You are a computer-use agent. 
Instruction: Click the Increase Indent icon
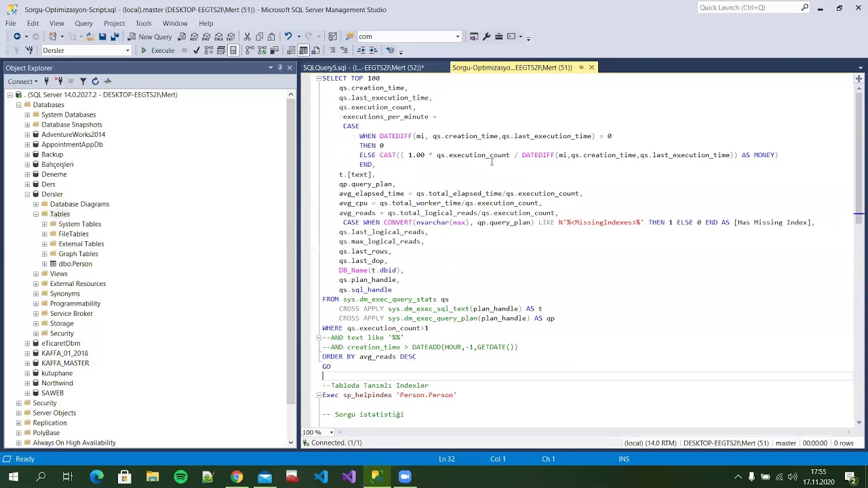[x=374, y=50]
